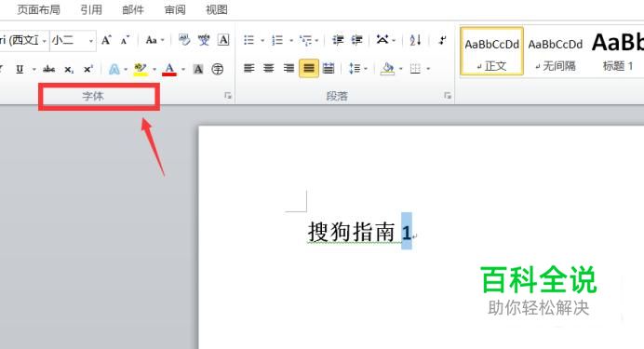Click the text 搜狗指南 in the document
The height and width of the screenshot is (349, 644).
[351, 232]
